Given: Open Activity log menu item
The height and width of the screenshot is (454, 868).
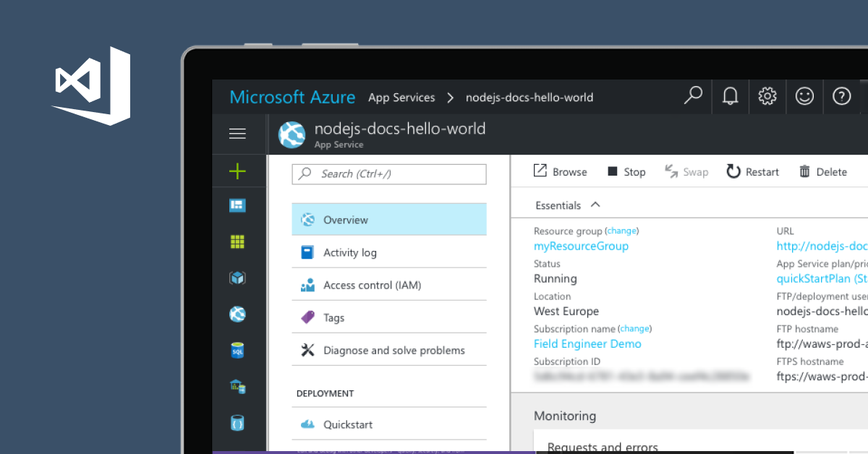Looking at the screenshot, I should click(x=389, y=252).
